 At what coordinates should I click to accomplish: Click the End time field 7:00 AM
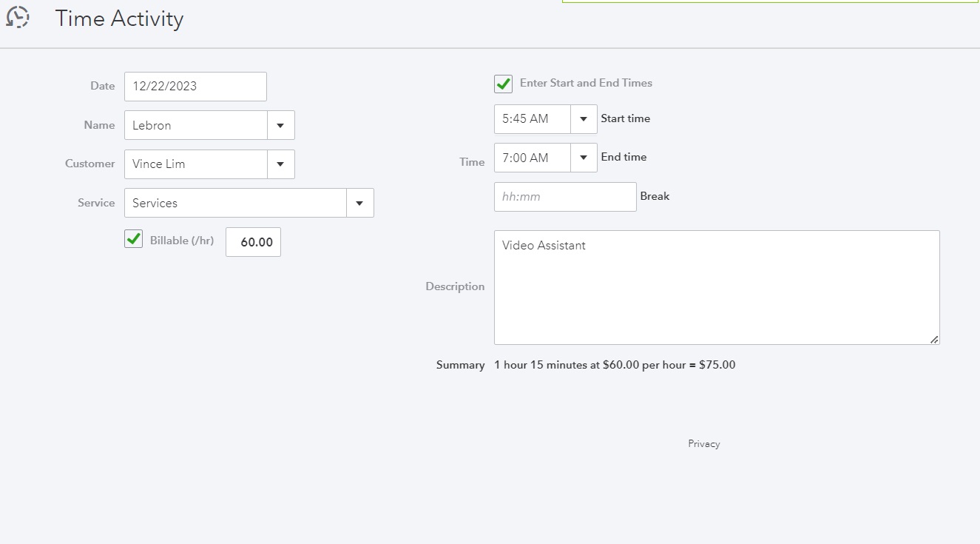point(533,158)
